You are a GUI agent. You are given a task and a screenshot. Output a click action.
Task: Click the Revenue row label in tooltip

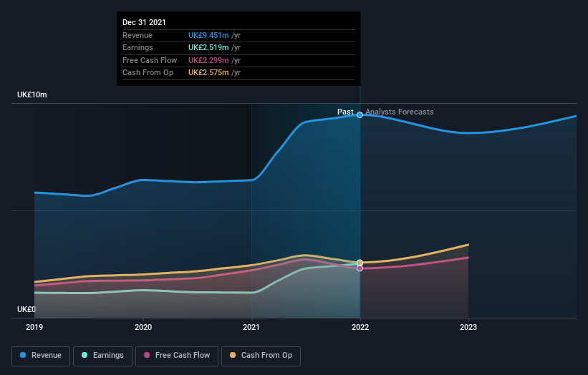pyautogui.click(x=138, y=35)
